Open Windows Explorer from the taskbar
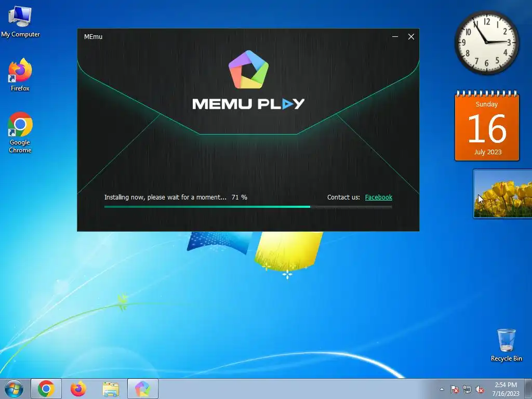This screenshot has height=399, width=532. (111, 389)
